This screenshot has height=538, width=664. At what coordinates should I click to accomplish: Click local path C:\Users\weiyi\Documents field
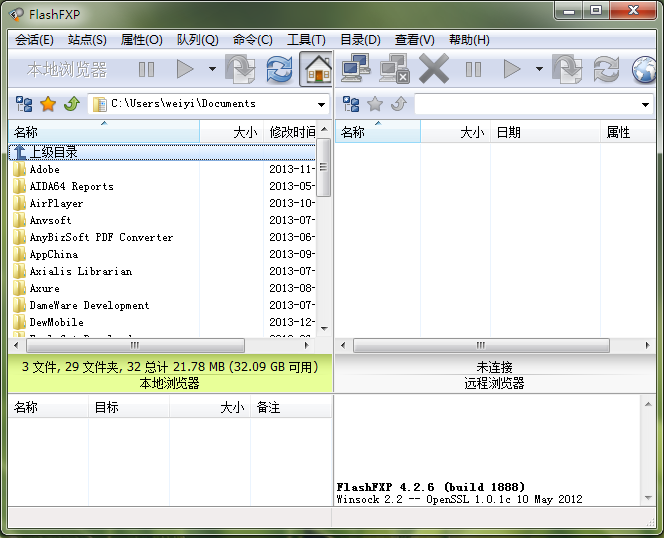[x=208, y=104]
